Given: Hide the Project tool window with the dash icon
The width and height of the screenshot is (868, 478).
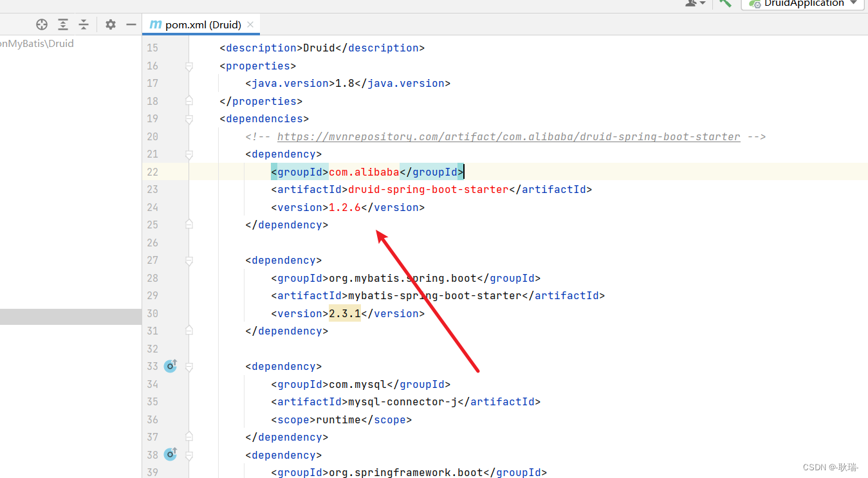Looking at the screenshot, I should [131, 24].
